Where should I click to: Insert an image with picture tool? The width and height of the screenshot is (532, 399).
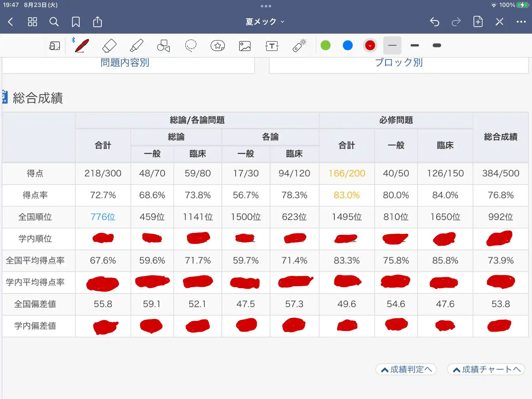[x=245, y=46]
